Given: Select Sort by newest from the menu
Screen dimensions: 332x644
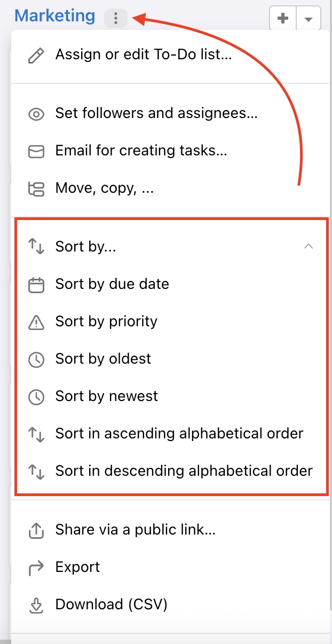Looking at the screenshot, I should click(x=106, y=396).
